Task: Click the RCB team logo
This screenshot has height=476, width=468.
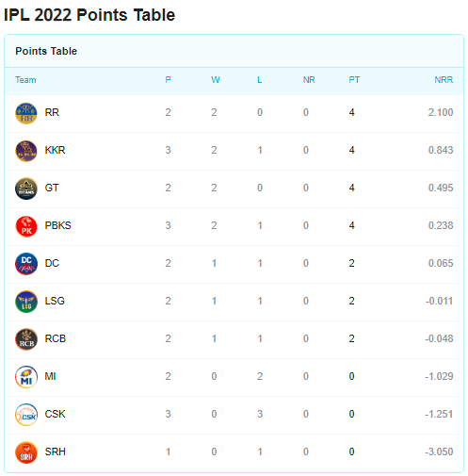Action: 26,339
